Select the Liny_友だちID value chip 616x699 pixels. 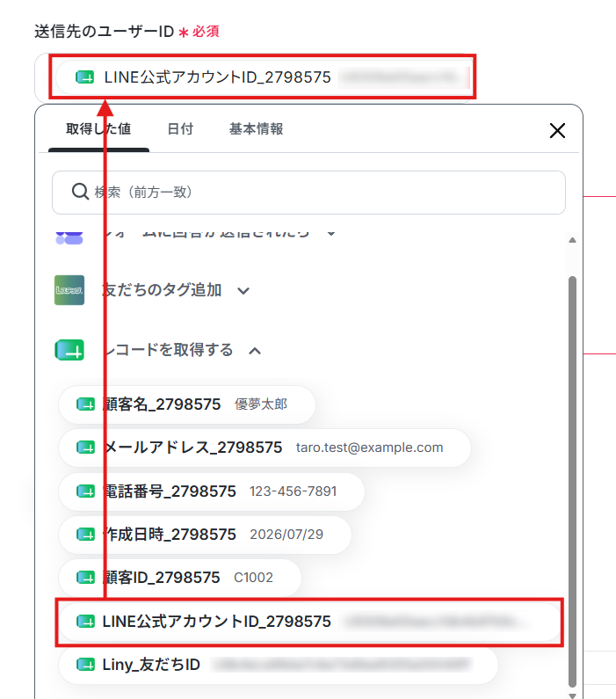(278, 665)
